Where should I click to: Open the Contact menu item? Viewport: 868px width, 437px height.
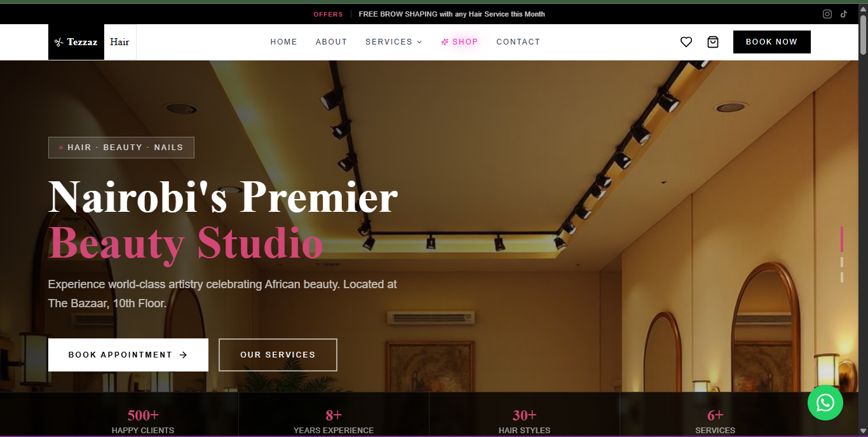click(x=519, y=42)
